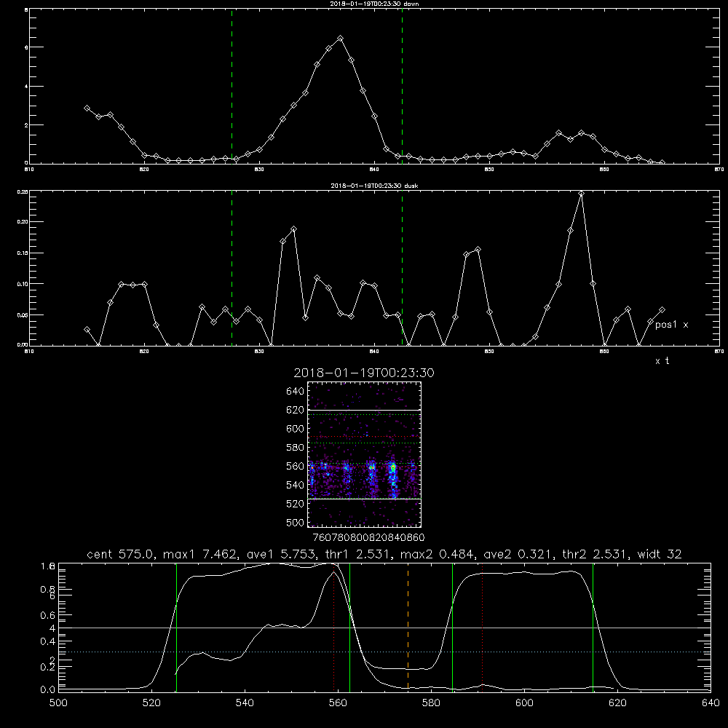The height and width of the screenshot is (728, 728).
Task: Click the right green dashed line in the dawn plot
Action: tap(402, 87)
